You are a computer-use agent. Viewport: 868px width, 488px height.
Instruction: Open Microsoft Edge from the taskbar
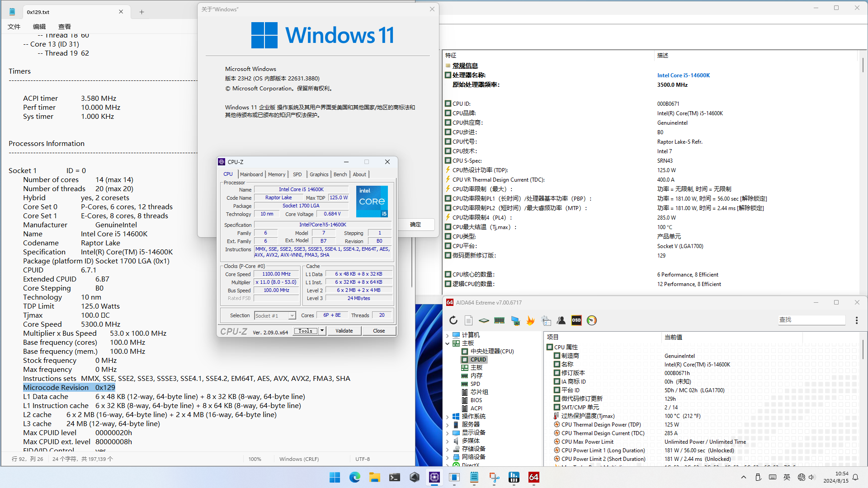355,477
